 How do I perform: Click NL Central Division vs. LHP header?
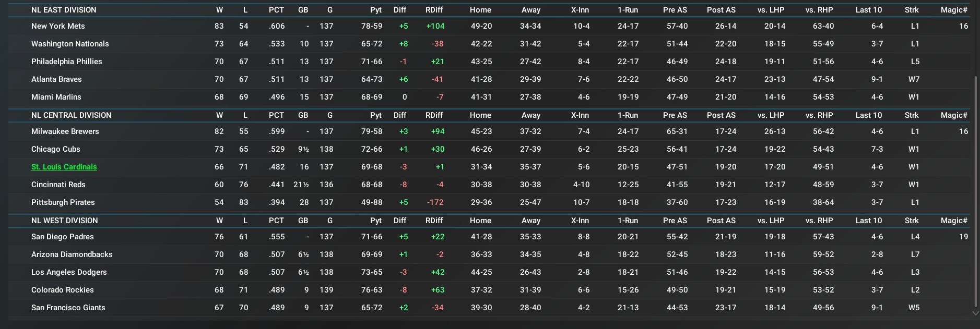(771, 115)
